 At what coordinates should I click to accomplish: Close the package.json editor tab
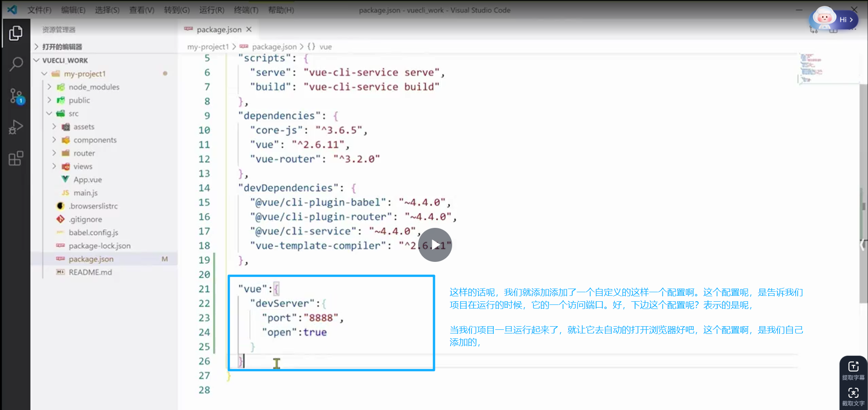coord(249,29)
